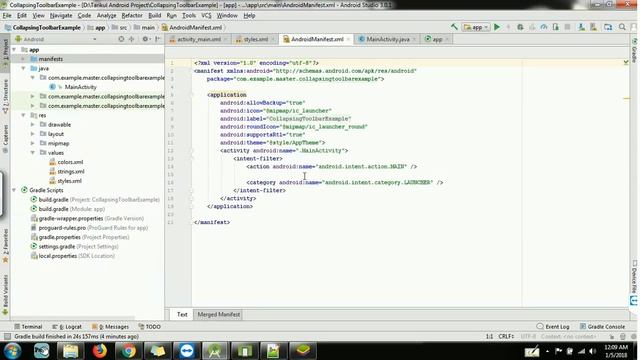Click the Stop square icon in toolbar

tap(567, 27)
